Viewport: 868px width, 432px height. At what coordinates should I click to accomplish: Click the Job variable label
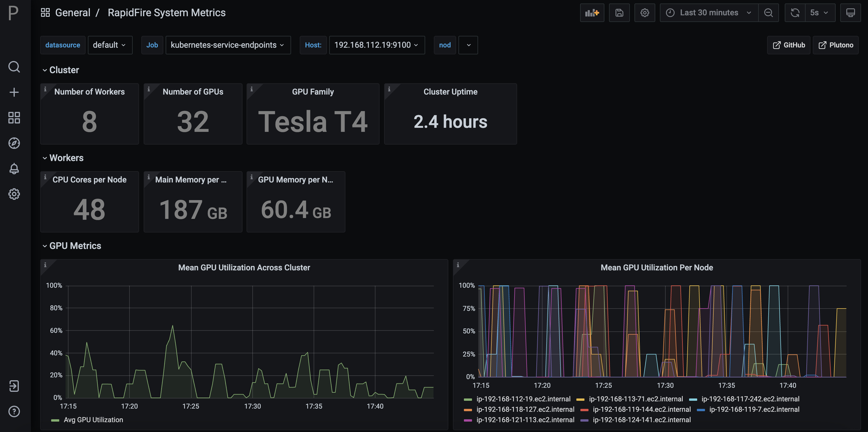click(152, 45)
